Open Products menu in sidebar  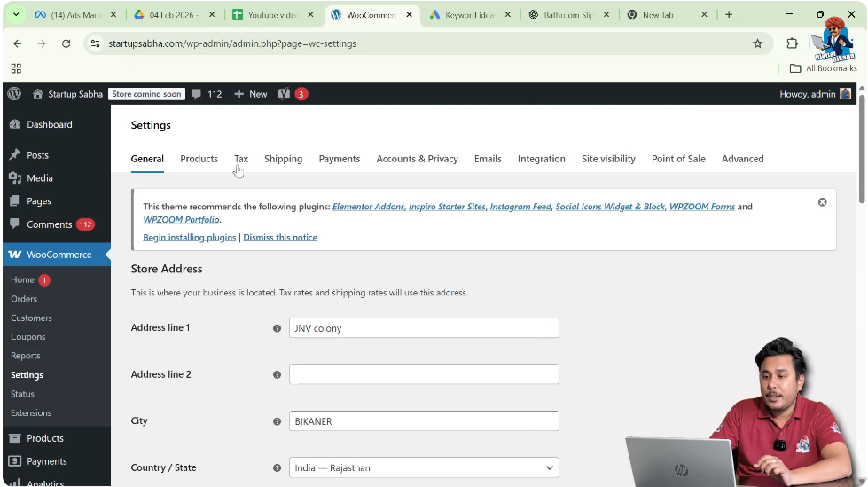pos(45,438)
